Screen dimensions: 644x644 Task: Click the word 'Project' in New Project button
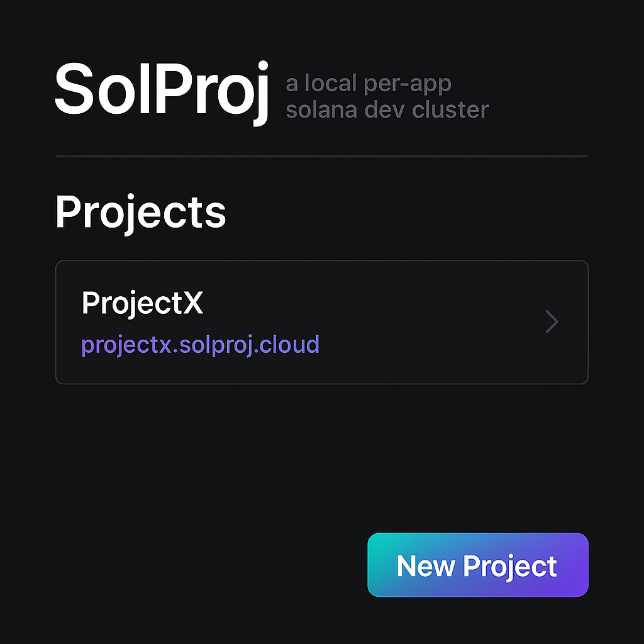click(x=509, y=566)
